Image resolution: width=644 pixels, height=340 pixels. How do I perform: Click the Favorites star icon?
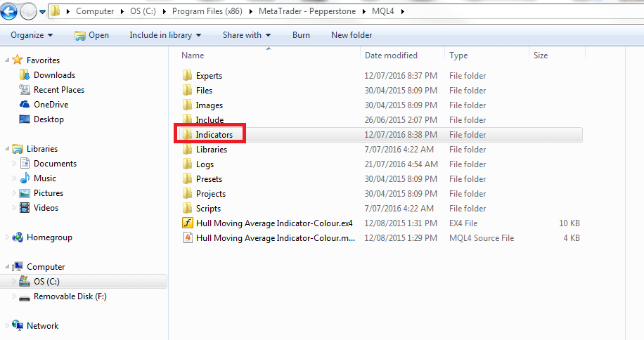[18, 60]
